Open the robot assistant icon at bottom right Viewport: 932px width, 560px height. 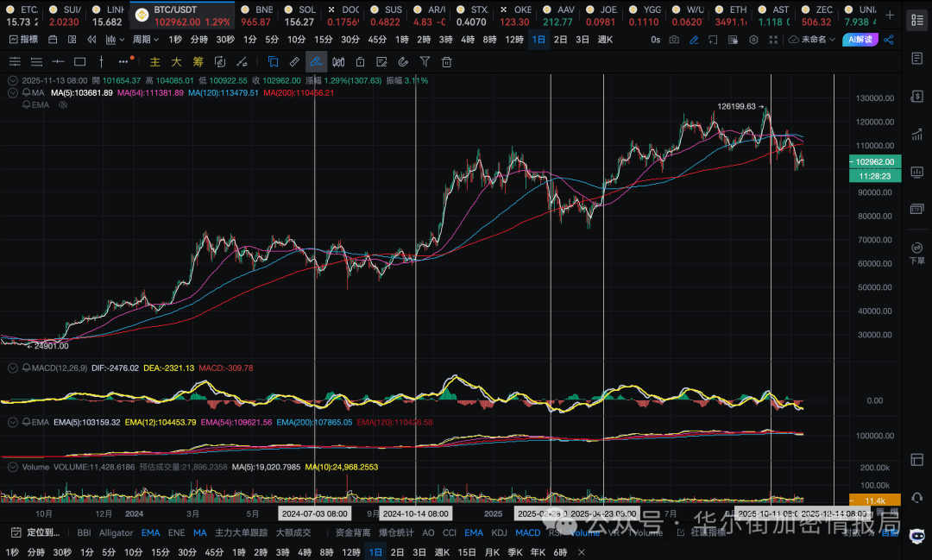[x=917, y=536]
